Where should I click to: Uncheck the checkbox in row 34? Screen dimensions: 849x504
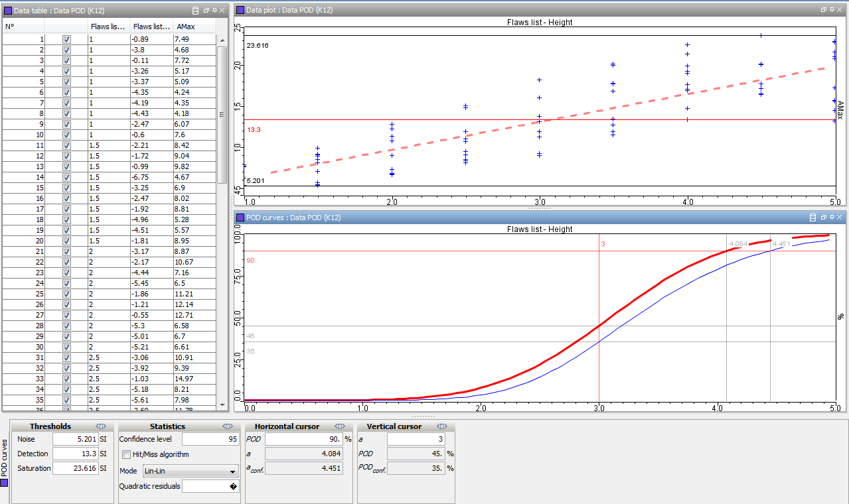click(66, 389)
